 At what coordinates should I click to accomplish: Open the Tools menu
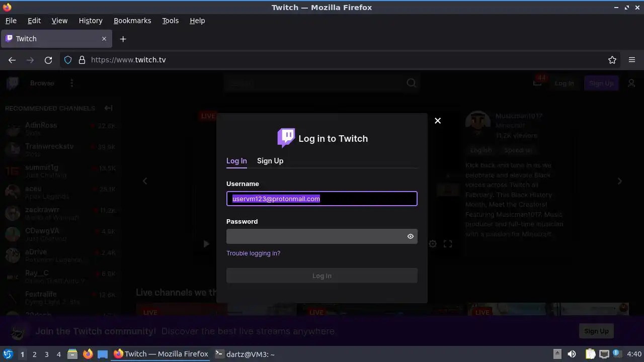(x=170, y=21)
